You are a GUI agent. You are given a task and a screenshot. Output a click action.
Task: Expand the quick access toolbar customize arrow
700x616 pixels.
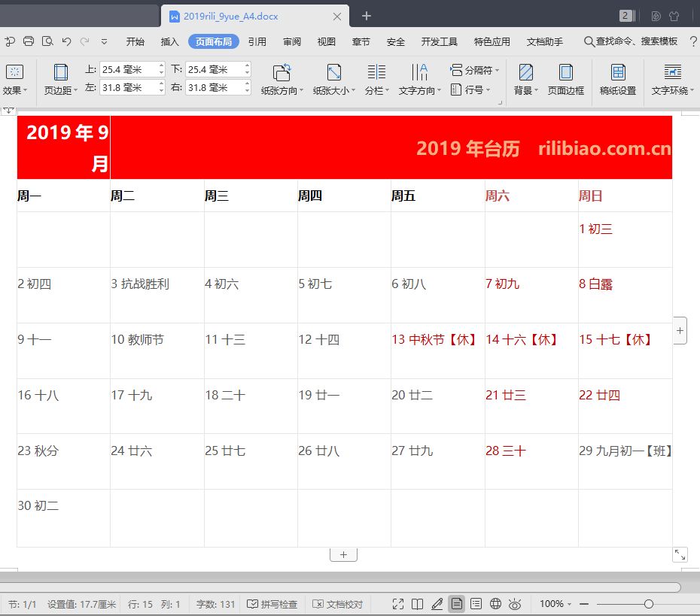coord(104,42)
